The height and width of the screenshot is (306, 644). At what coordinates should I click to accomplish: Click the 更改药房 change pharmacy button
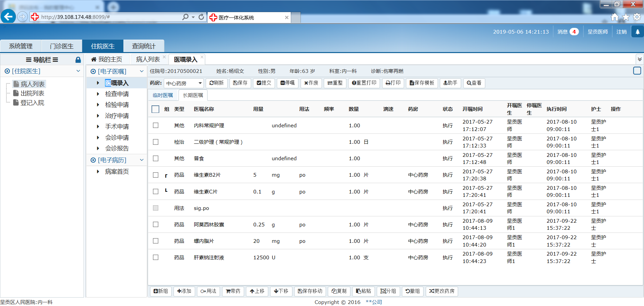click(x=442, y=291)
